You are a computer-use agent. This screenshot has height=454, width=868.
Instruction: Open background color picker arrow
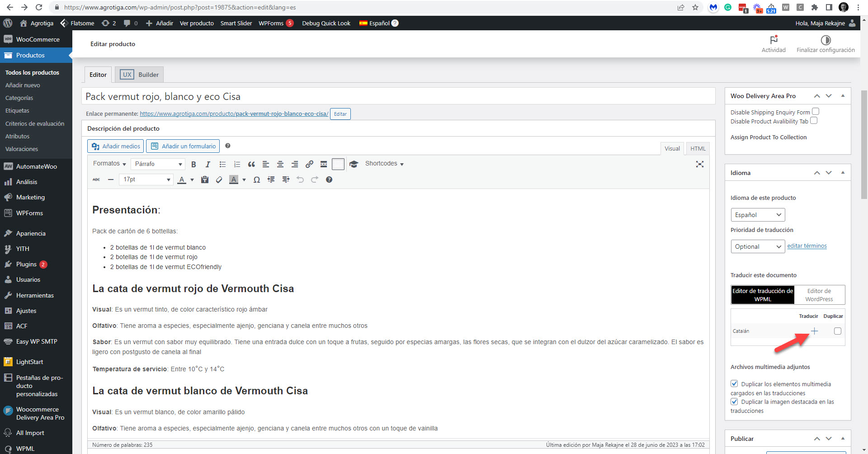point(244,180)
